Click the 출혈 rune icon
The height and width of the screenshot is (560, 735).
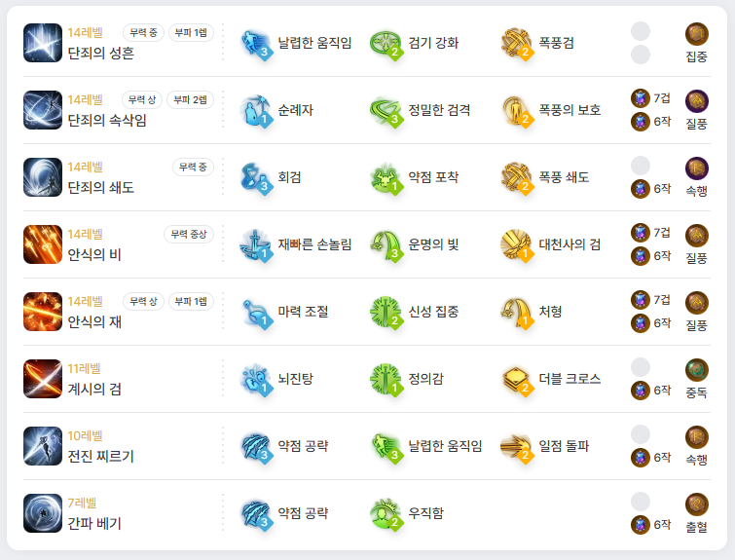(697, 504)
